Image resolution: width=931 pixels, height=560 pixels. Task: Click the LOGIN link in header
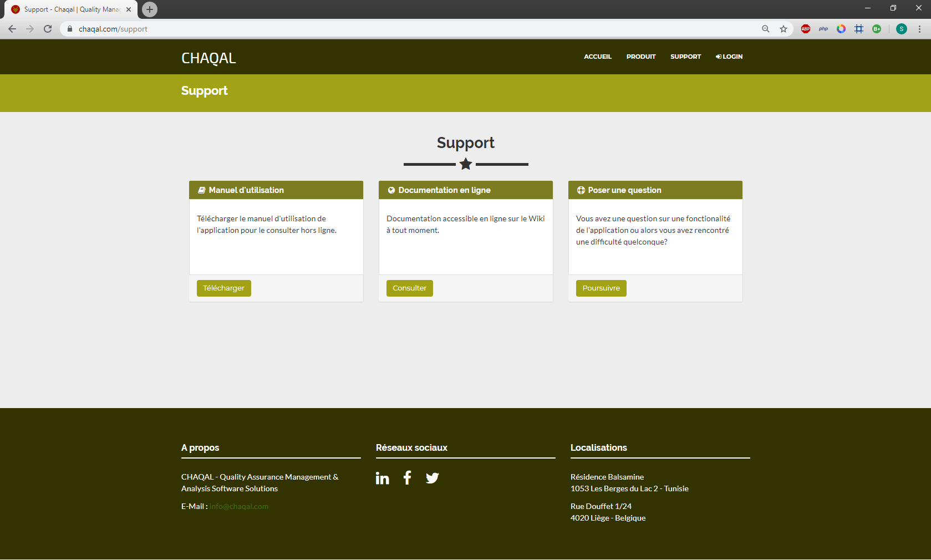pyautogui.click(x=729, y=57)
